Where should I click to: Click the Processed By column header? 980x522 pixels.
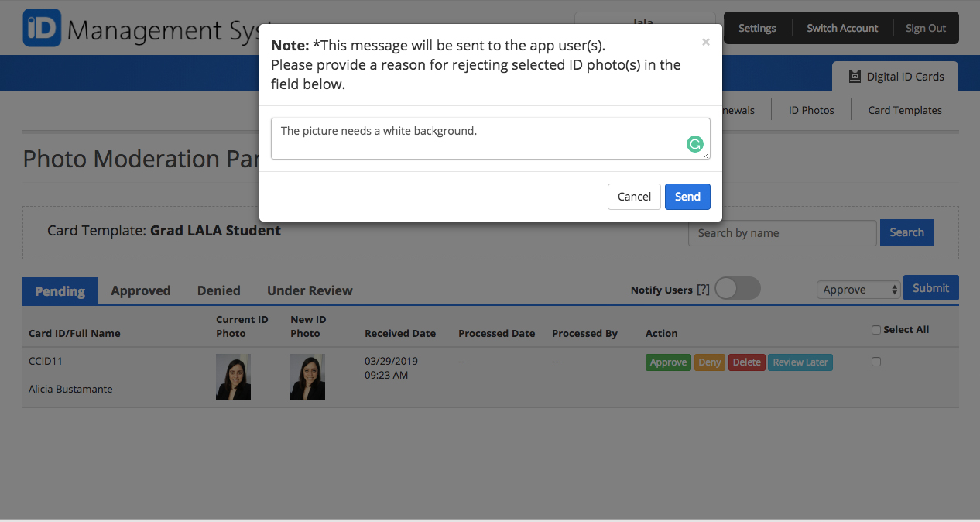point(584,333)
